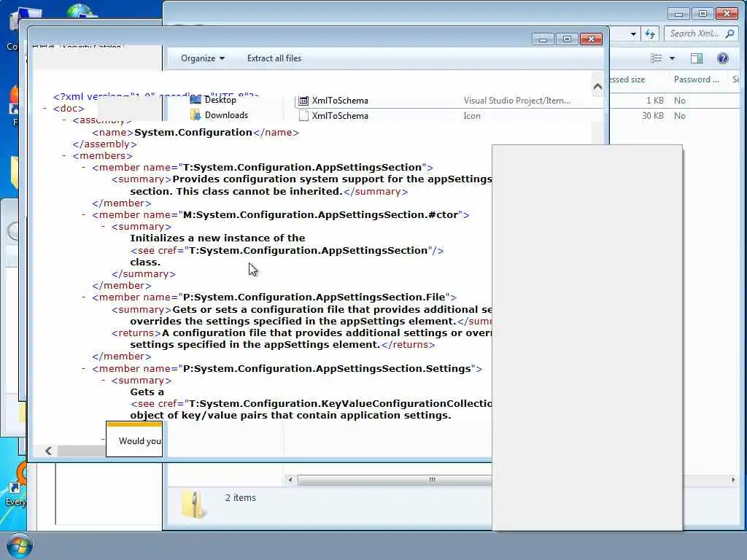Close the XML viewer window
The height and width of the screenshot is (560, 747).
[x=591, y=39]
